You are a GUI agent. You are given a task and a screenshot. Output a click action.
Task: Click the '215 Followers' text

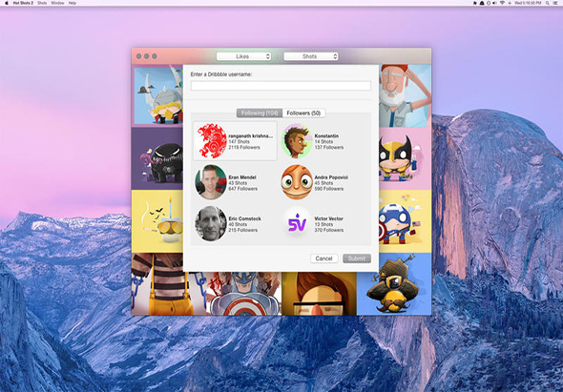coord(243,230)
